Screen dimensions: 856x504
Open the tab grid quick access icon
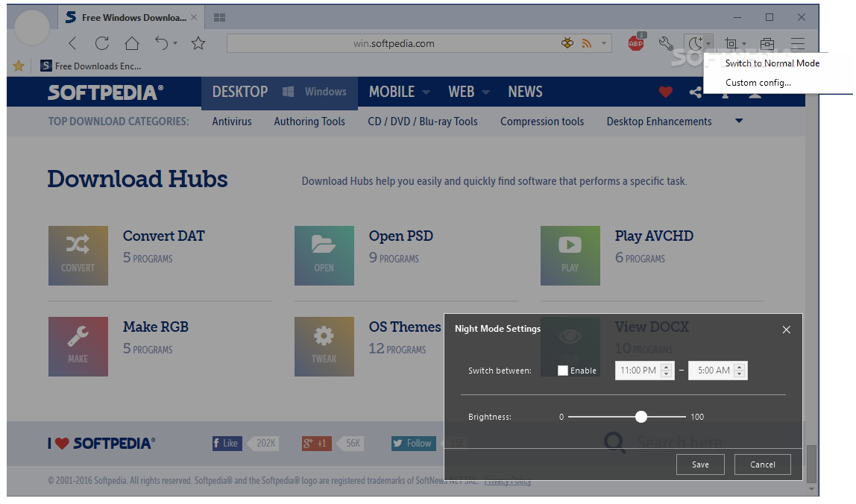click(x=219, y=17)
